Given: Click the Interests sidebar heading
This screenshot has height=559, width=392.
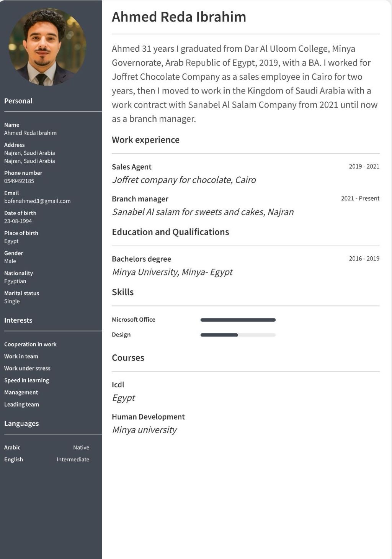Looking at the screenshot, I should point(18,321).
